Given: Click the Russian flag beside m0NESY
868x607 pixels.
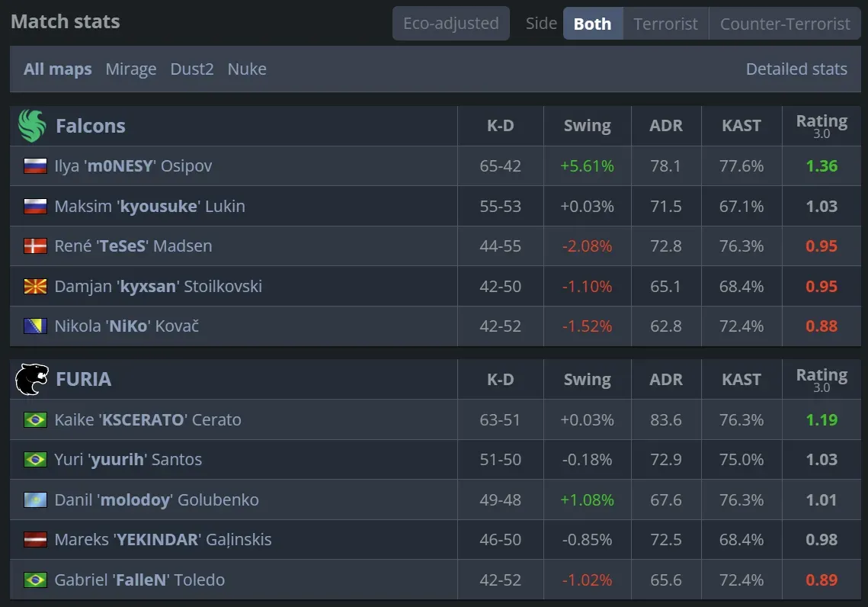Looking at the screenshot, I should tap(35, 166).
